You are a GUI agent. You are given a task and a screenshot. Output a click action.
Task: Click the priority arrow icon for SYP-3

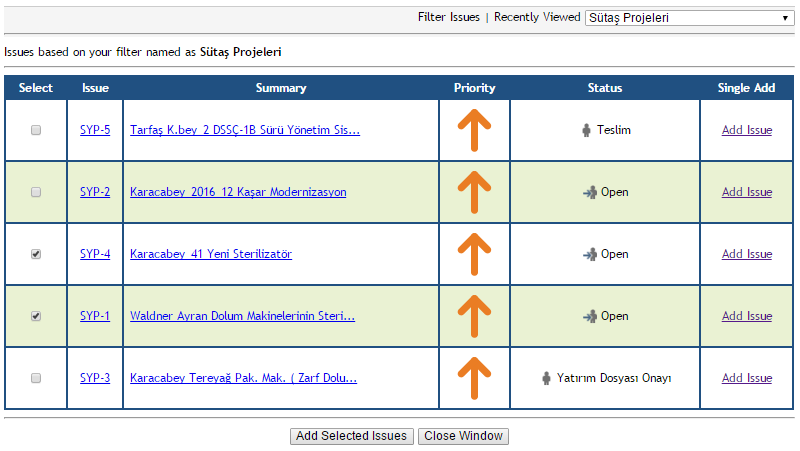(x=474, y=378)
